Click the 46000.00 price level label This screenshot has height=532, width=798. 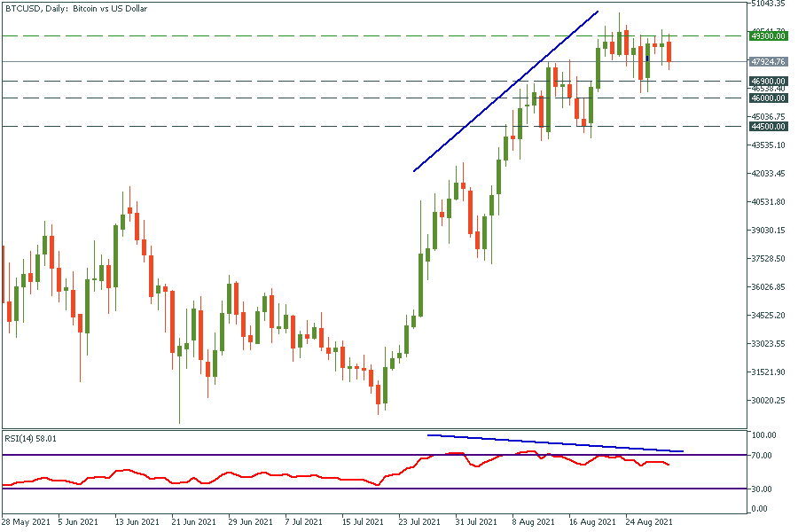click(x=768, y=98)
